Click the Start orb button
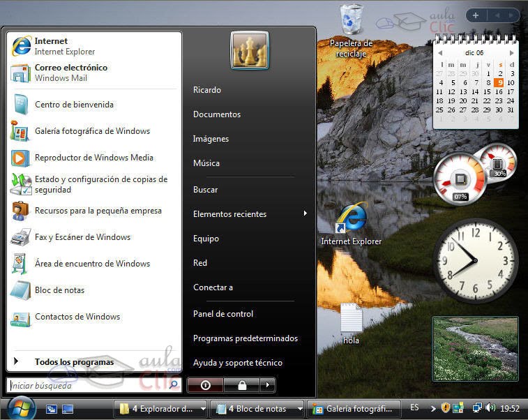The width and height of the screenshot is (528, 420). pos(21,408)
